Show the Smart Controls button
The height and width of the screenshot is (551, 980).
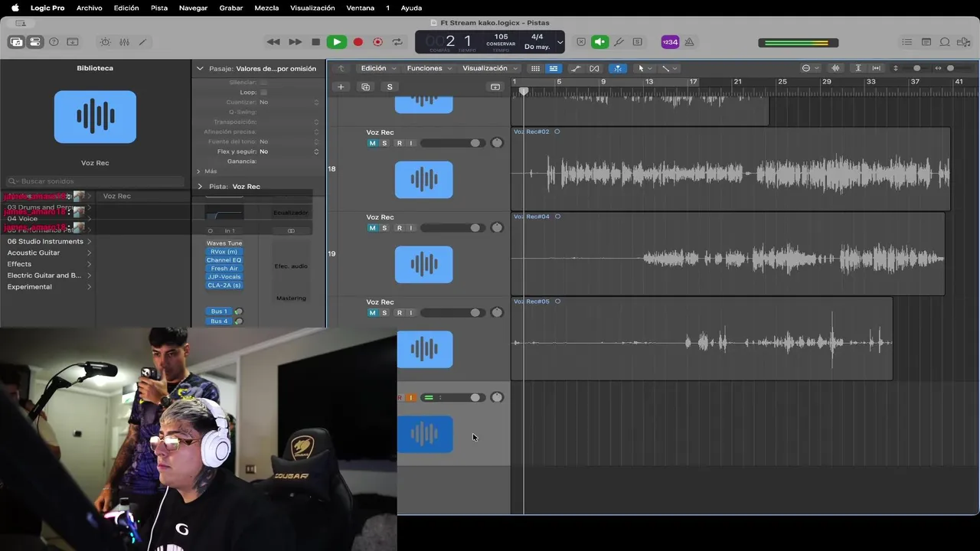pos(105,42)
